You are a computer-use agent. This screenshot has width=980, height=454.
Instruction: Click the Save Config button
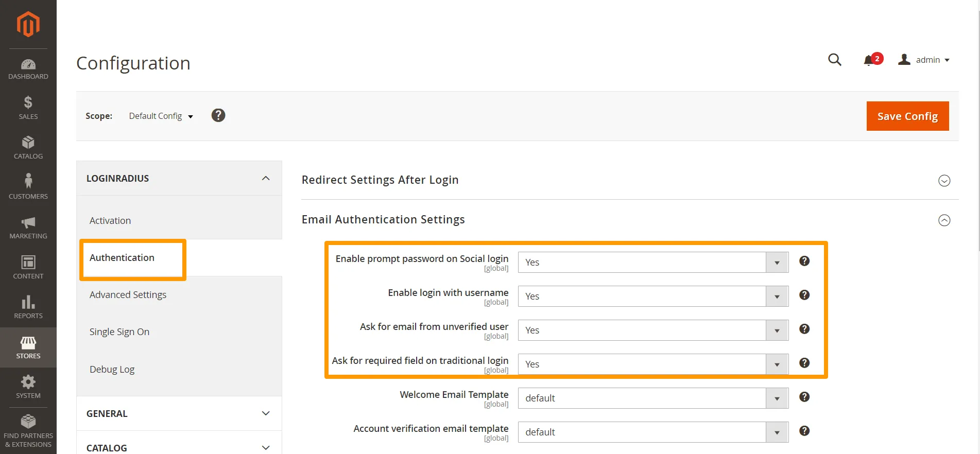[x=907, y=116]
